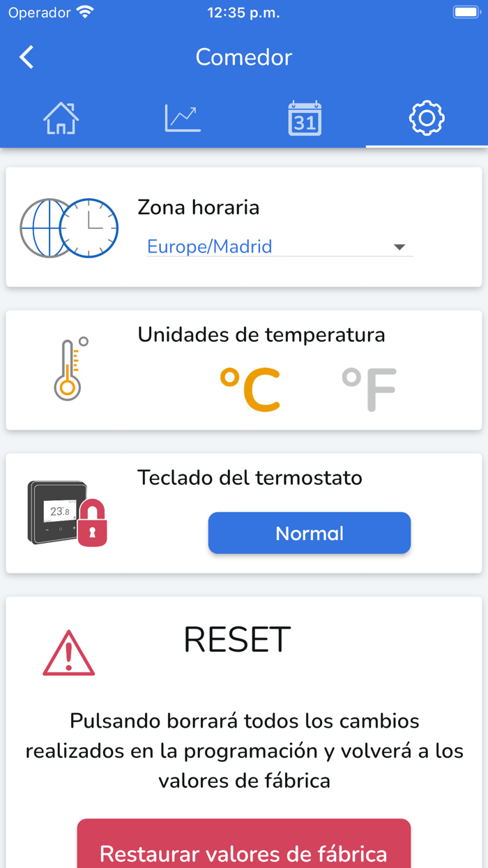Select Fahrenheit as temperature unit
Screen dimensions: 488x868
pos(369,384)
